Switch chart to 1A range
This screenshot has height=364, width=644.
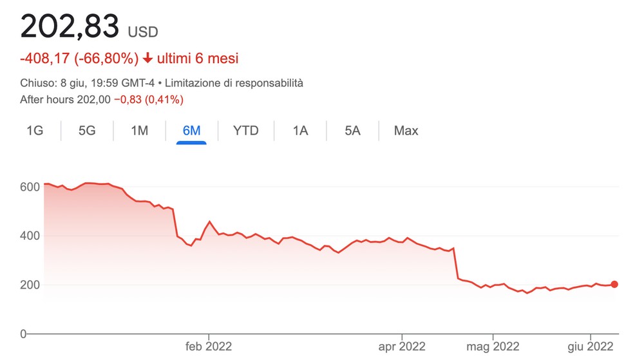(x=300, y=131)
